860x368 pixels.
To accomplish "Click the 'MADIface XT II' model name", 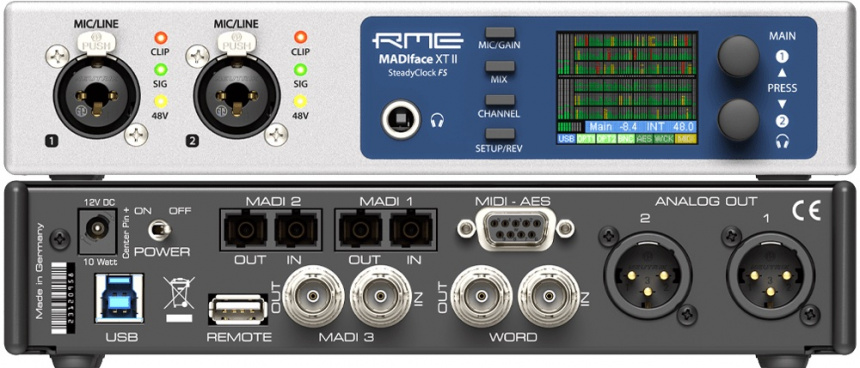I will (418, 60).
